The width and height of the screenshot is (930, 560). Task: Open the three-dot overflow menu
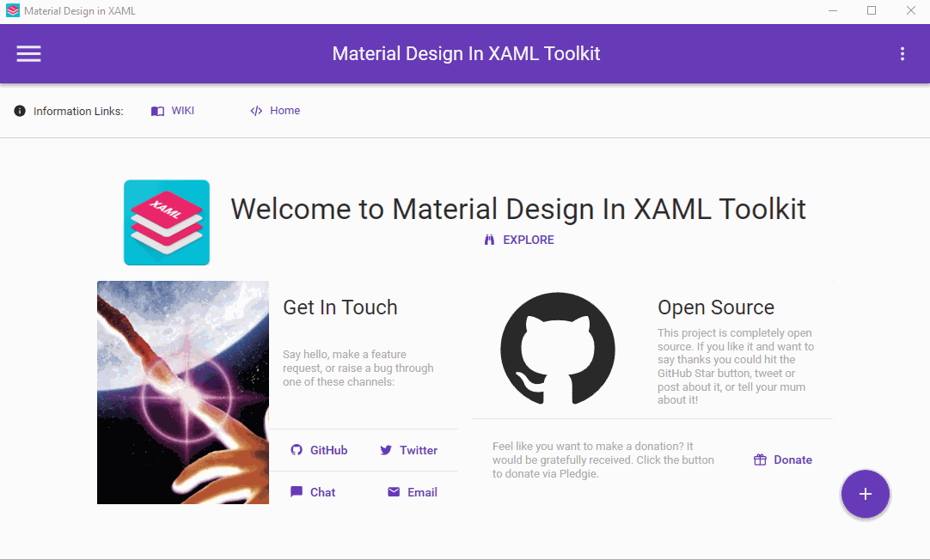tap(902, 54)
